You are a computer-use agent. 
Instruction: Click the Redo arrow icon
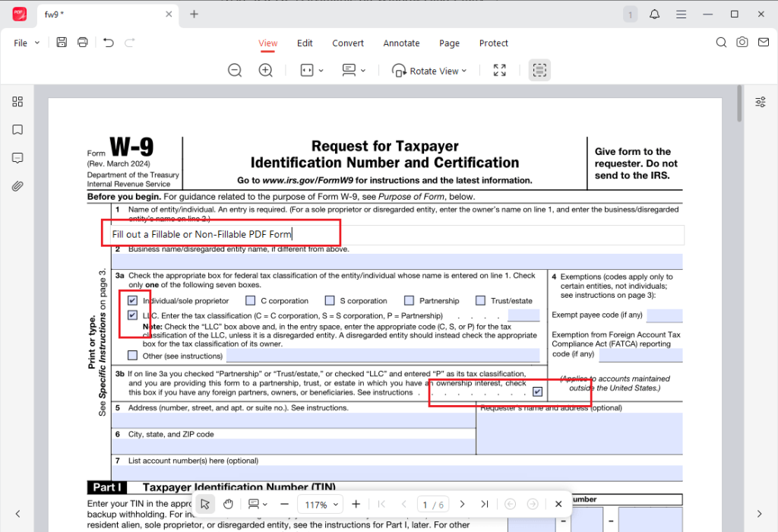coord(129,43)
